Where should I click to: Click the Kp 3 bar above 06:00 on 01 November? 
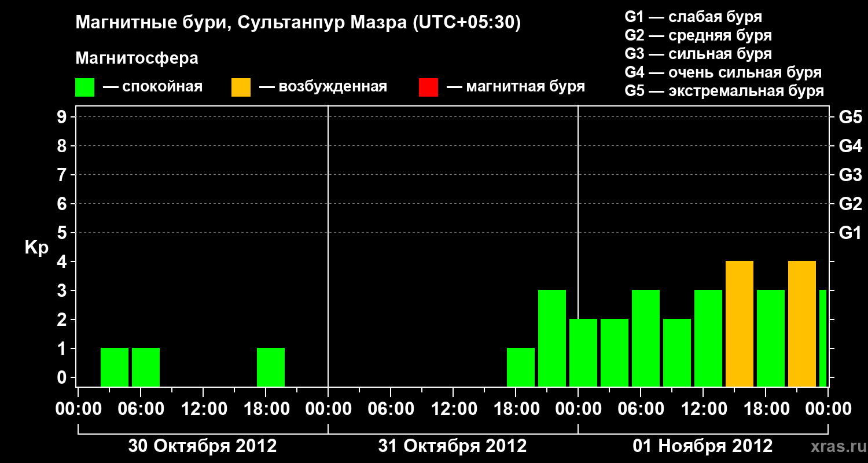(x=646, y=338)
